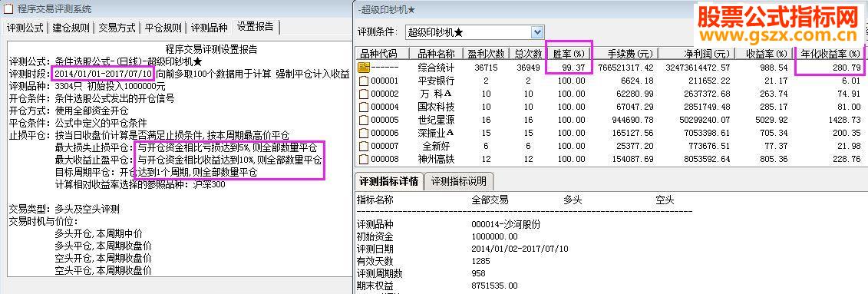Screen dimensions: 868x294
Task: Sort by the 收益率(%) column header
Action: [x=764, y=54]
